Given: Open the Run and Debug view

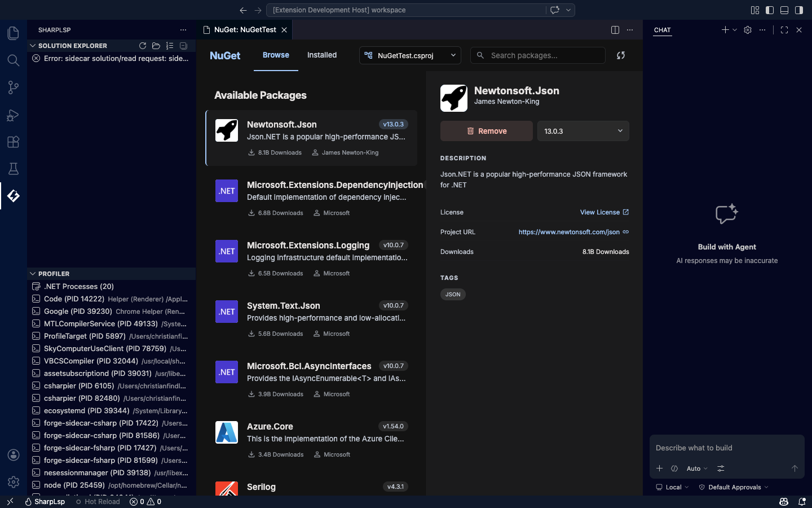Looking at the screenshot, I should point(14,115).
